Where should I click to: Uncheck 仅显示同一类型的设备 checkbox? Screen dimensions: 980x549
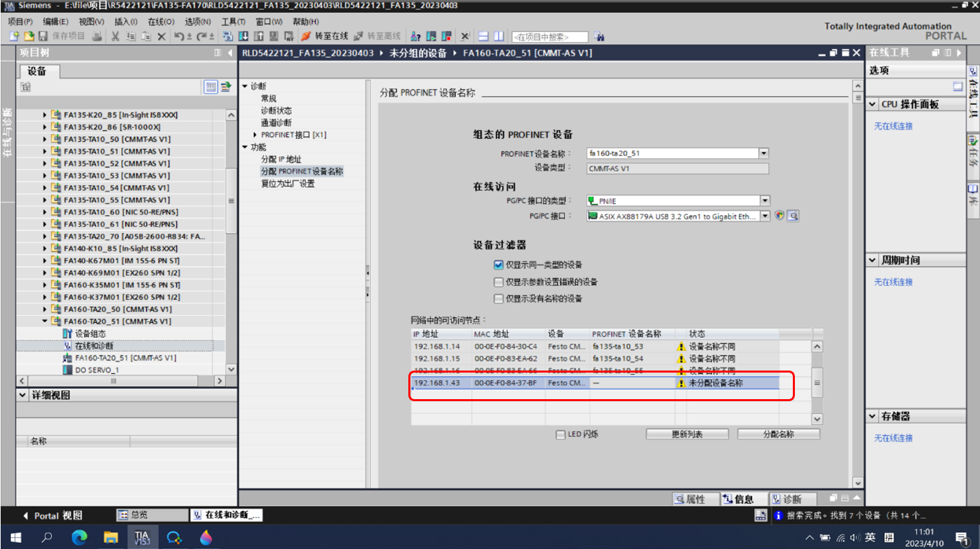498,265
